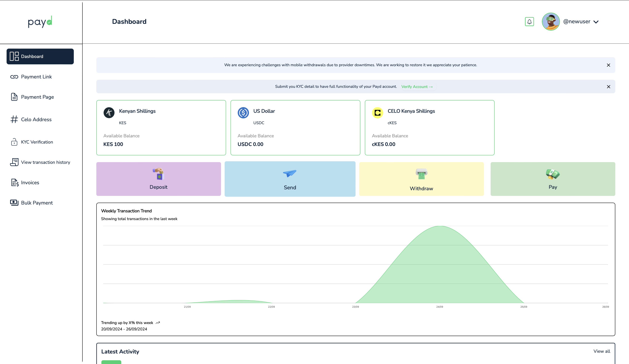Go to Payment Page in the sidebar
The height and width of the screenshot is (364, 629).
(37, 97)
